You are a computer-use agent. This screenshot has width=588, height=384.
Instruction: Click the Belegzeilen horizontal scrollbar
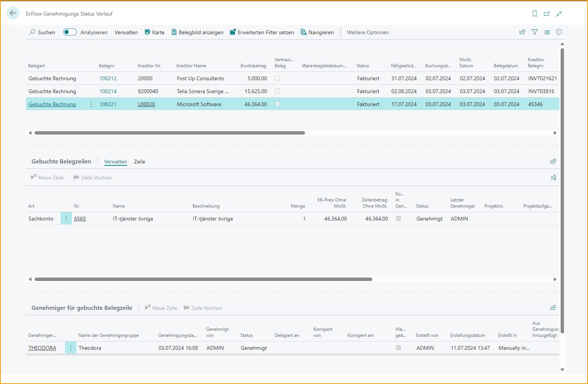click(x=203, y=279)
